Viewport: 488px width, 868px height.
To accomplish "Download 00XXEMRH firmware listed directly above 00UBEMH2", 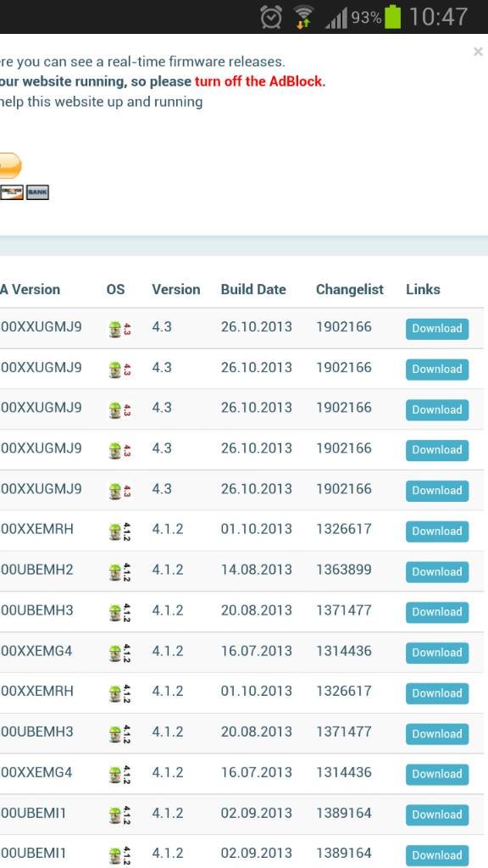I will [437, 531].
